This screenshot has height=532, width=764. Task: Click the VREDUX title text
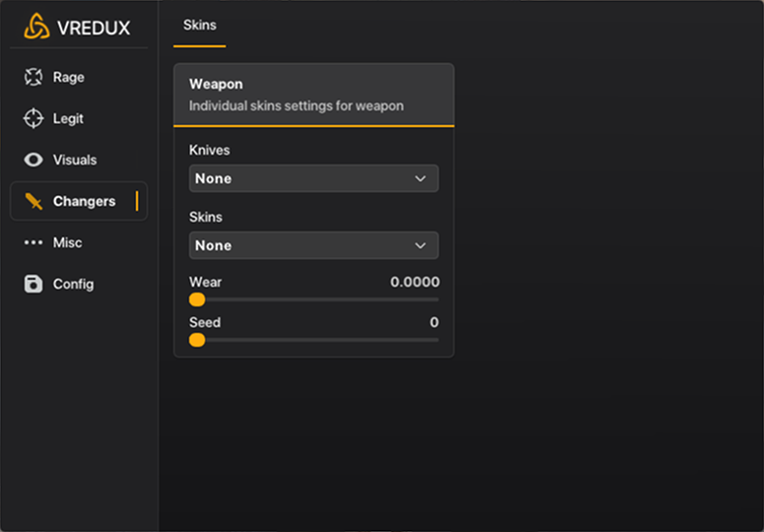95,28
